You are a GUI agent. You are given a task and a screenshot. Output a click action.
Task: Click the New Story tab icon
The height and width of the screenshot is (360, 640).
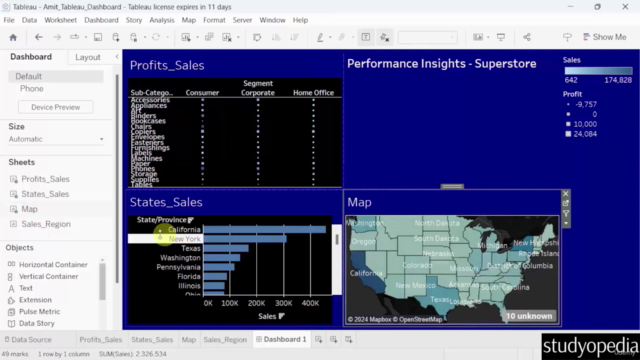349,340
